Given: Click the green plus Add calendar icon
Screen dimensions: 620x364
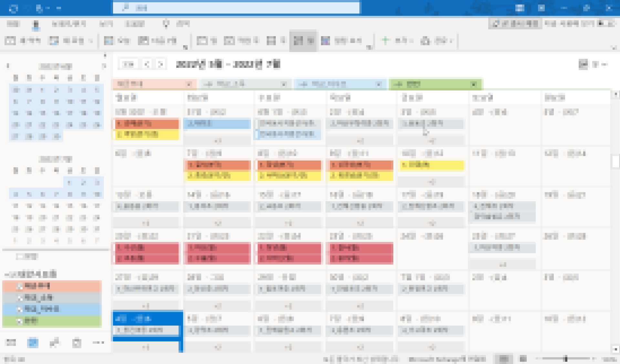Looking at the screenshot, I should 385,40.
